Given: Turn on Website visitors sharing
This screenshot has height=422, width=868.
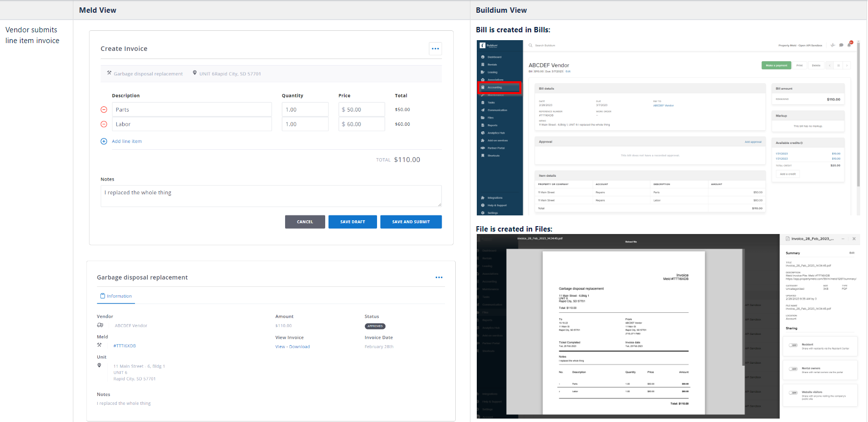Looking at the screenshot, I should pos(793,393).
